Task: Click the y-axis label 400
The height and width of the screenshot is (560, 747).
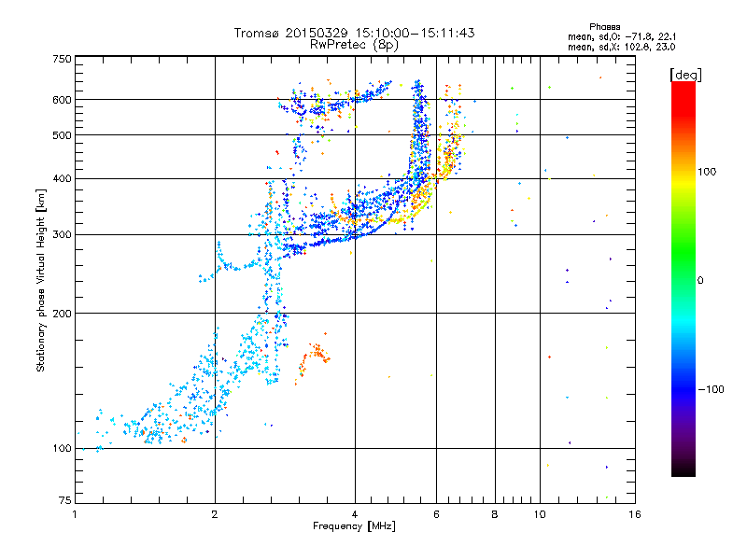Action: point(62,179)
